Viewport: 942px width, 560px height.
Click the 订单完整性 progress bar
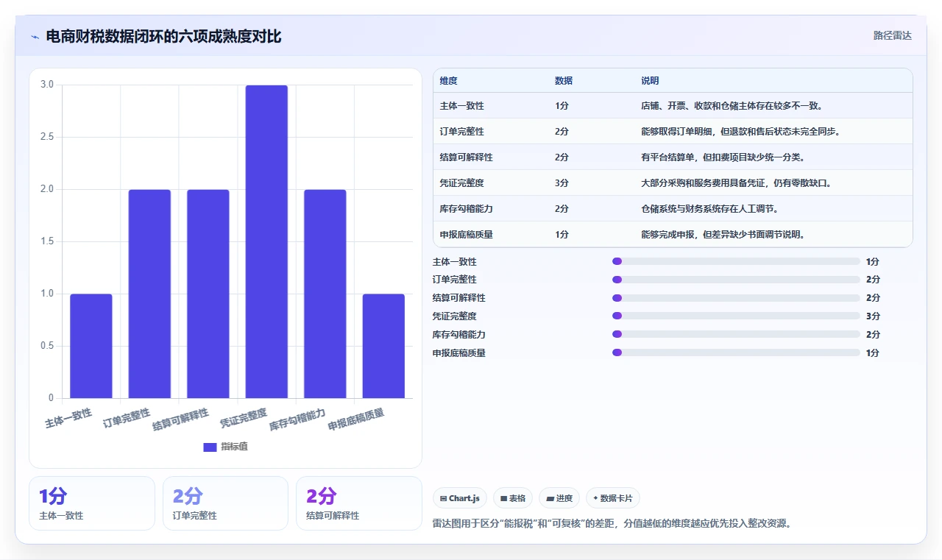[736, 280]
